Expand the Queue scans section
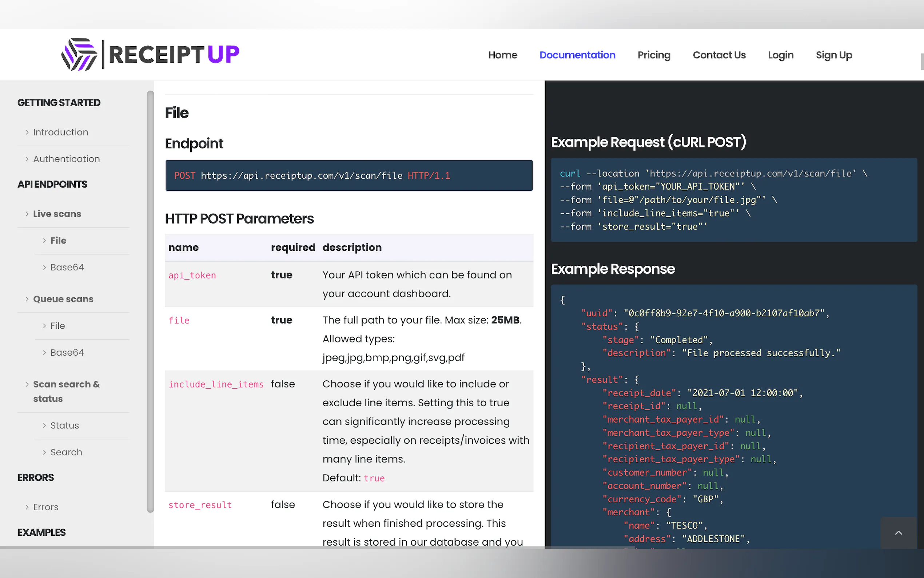Viewport: 924px width, 578px height. (x=63, y=299)
